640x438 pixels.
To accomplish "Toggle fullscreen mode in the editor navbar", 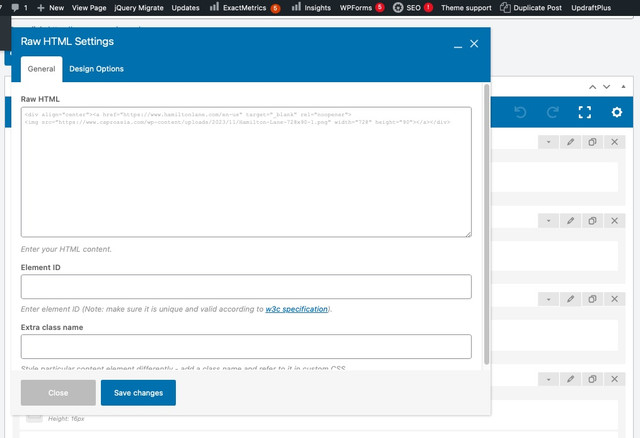I will pos(584,112).
